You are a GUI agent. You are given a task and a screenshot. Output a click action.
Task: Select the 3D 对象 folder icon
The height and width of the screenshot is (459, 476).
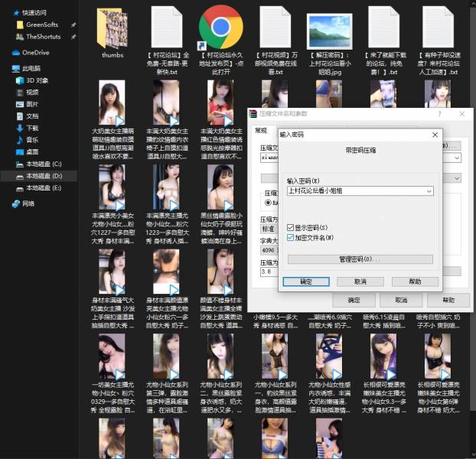click(20, 80)
